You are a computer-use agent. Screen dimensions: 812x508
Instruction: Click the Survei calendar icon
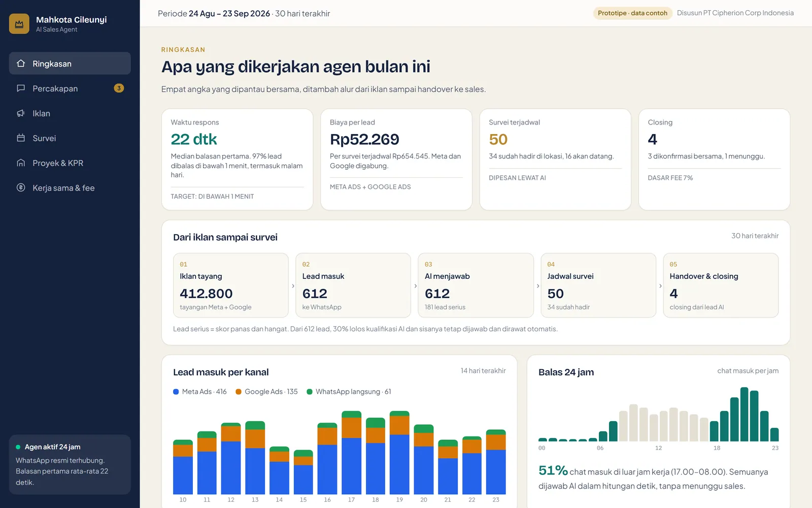[21, 138]
